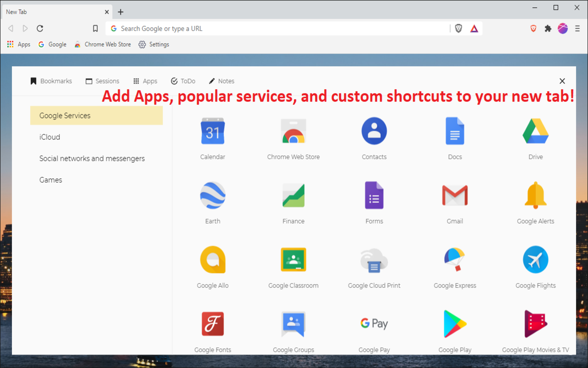Open the Google Alerts bell icon
Viewport: 588px width, 368px height.
coord(536,195)
